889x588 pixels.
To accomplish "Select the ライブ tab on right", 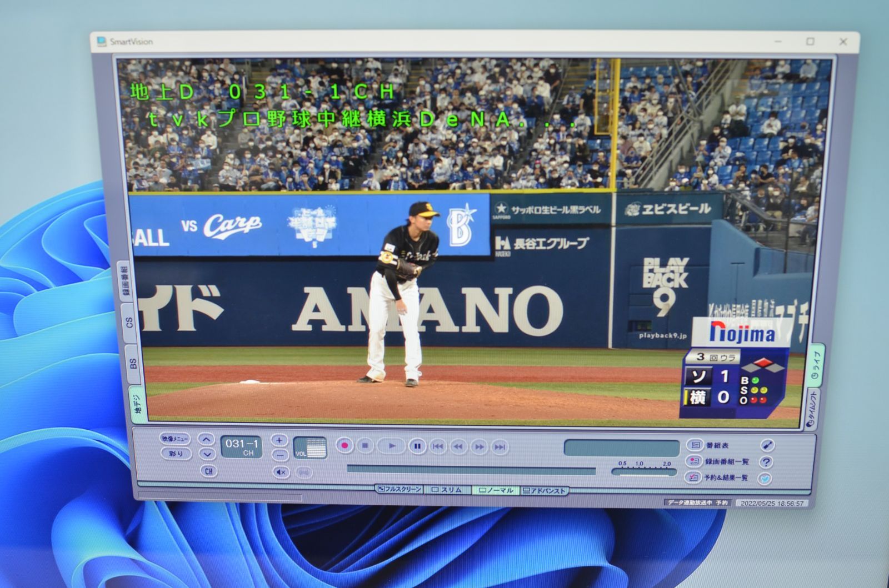I will [816, 365].
